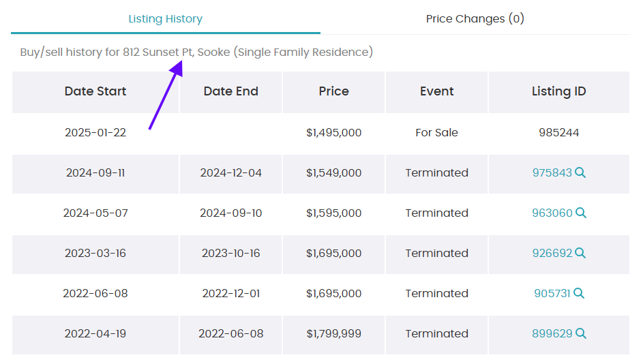The height and width of the screenshot is (364, 643).
Task: Click the Date End column header
Action: (x=231, y=91)
